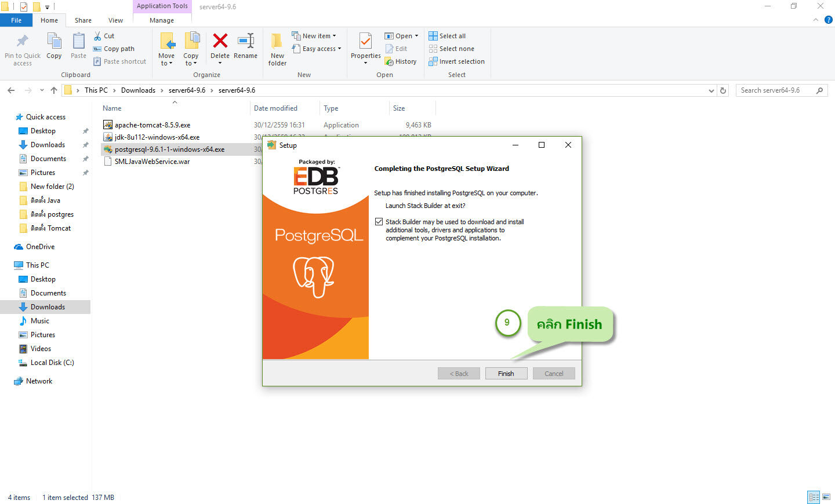This screenshot has width=835, height=504.
Task: Go up one folder level arrow
Action: [54, 90]
